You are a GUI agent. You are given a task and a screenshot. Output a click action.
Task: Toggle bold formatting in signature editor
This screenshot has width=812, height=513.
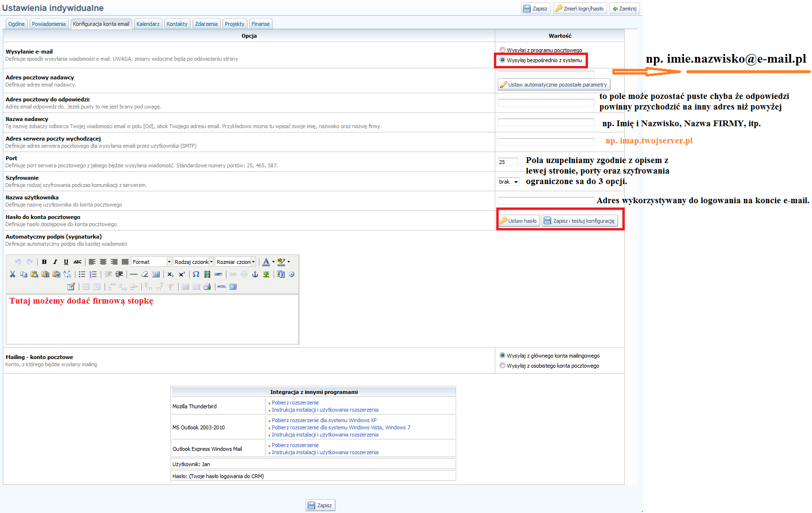tap(44, 262)
